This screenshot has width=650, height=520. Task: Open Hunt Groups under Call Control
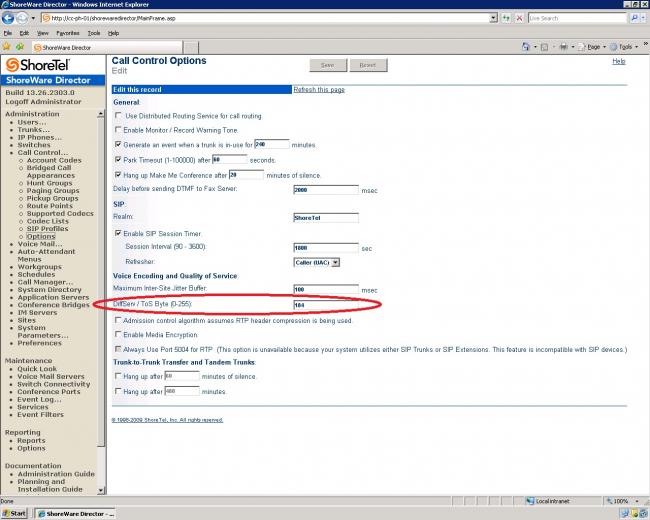click(49, 183)
